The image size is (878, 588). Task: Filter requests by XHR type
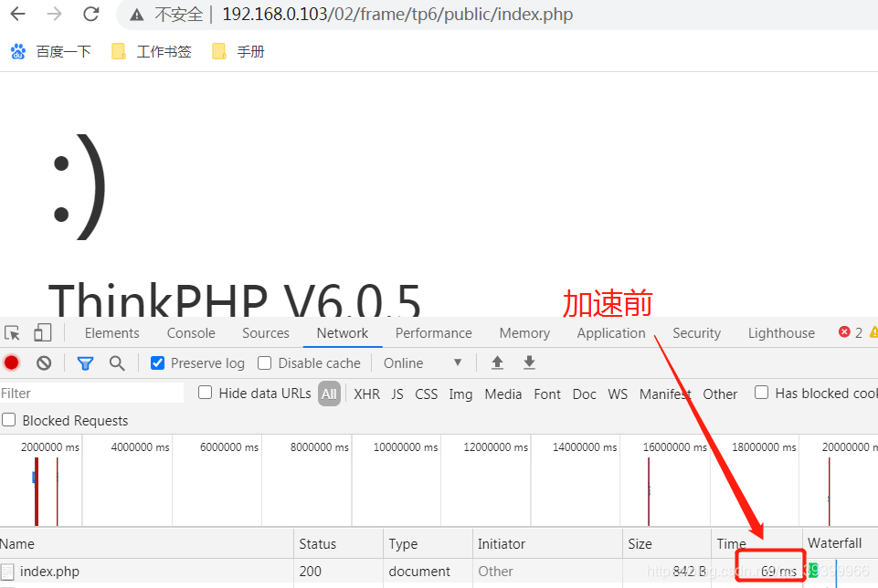tap(366, 394)
